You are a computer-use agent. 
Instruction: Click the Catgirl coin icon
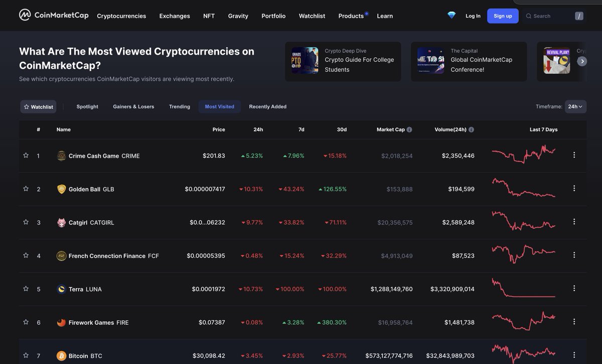coord(61,223)
